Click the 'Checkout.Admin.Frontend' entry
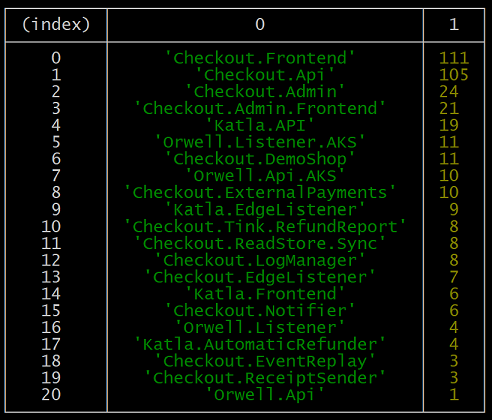492x420 pixels. (x=260, y=109)
